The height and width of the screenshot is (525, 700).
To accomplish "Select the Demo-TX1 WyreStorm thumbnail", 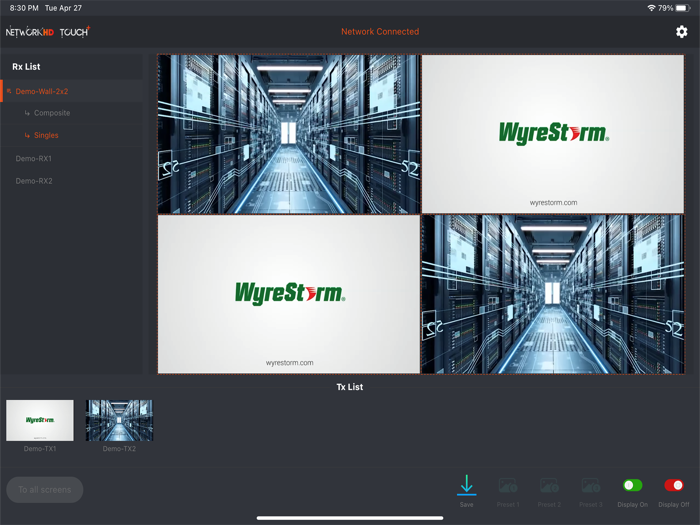I will click(x=40, y=420).
